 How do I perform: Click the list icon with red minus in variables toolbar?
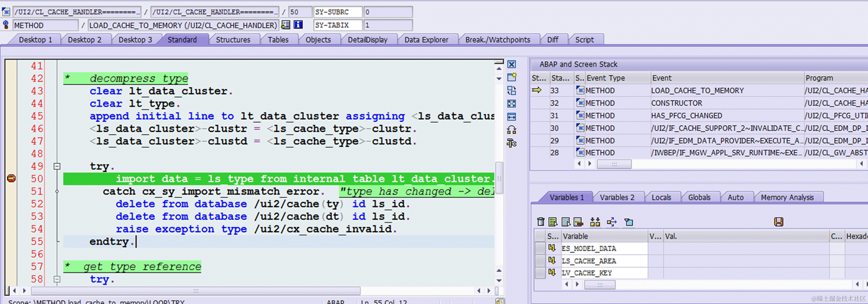pyautogui.click(x=578, y=222)
